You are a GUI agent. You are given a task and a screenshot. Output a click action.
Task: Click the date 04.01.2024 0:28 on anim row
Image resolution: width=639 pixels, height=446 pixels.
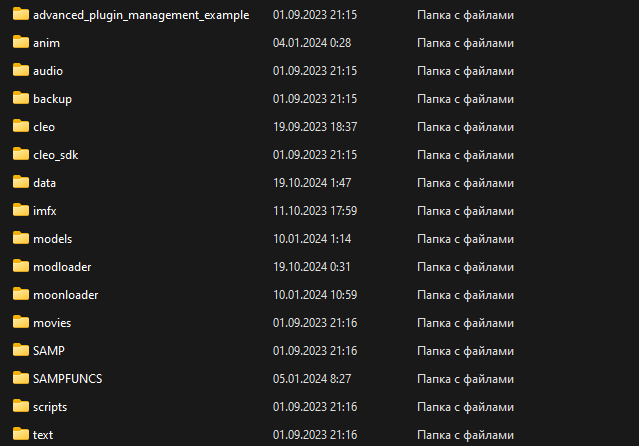point(310,43)
